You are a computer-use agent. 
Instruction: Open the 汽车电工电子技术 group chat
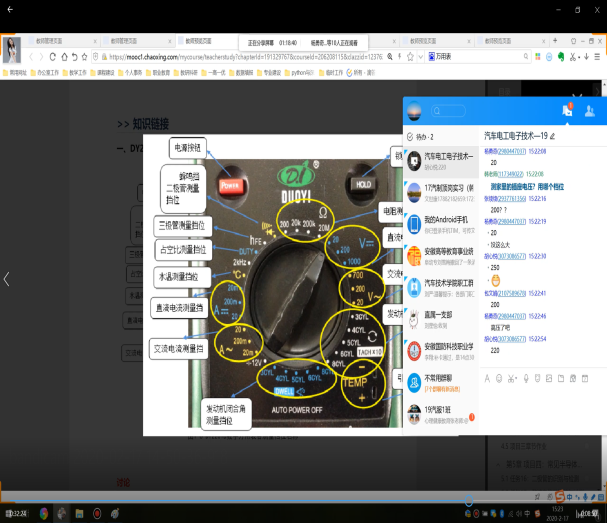click(440, 161)
